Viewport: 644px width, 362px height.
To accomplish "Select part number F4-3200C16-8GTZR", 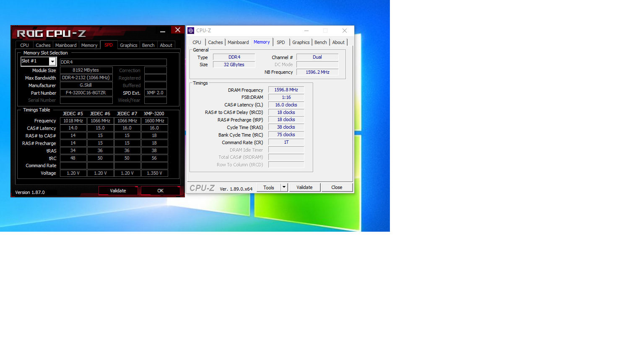I will pos(86,93).
